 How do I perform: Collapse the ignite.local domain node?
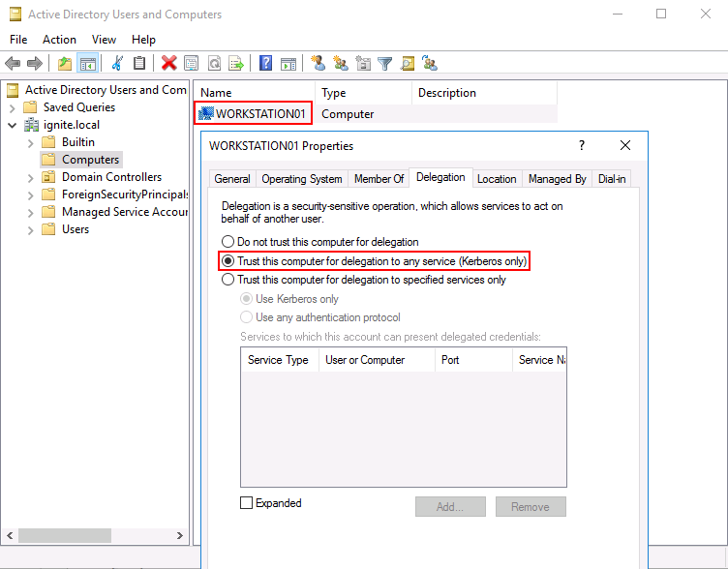click(x=13, y=125)
